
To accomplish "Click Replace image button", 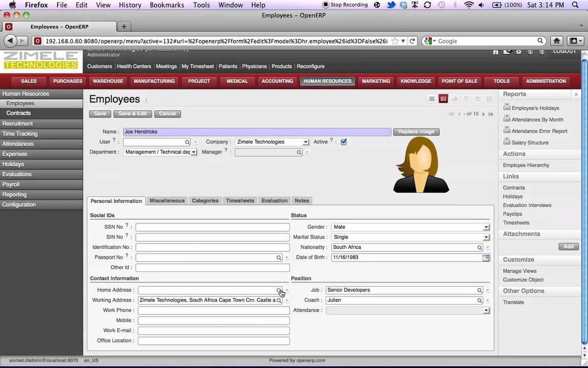I will point(416,132).
